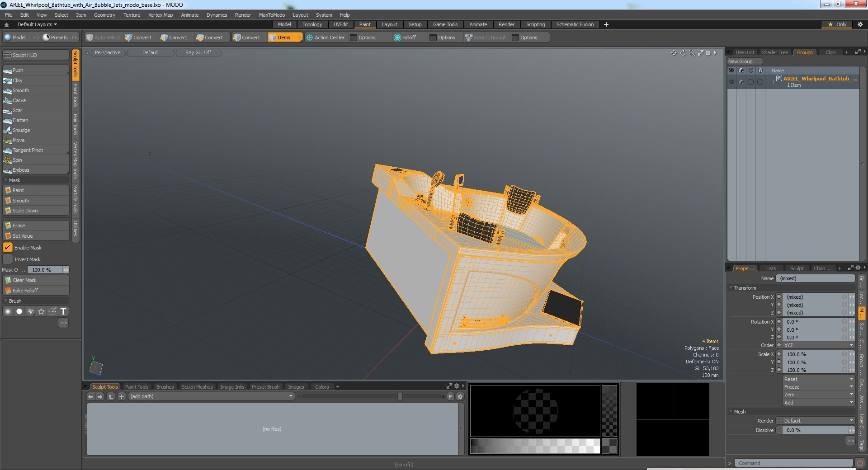Toggle the Sculpt HUD button
This screenshot has width=868, height=470.
click(36, 55)
